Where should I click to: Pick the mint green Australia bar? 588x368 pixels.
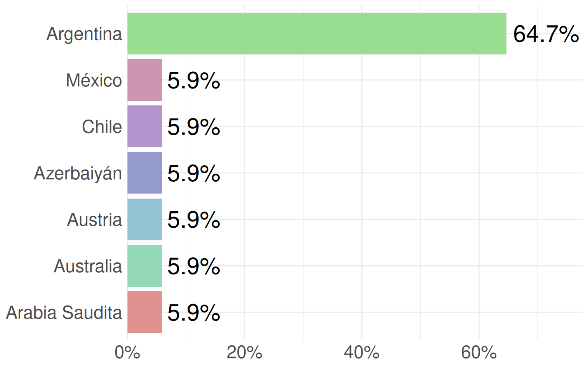[145, 266]
